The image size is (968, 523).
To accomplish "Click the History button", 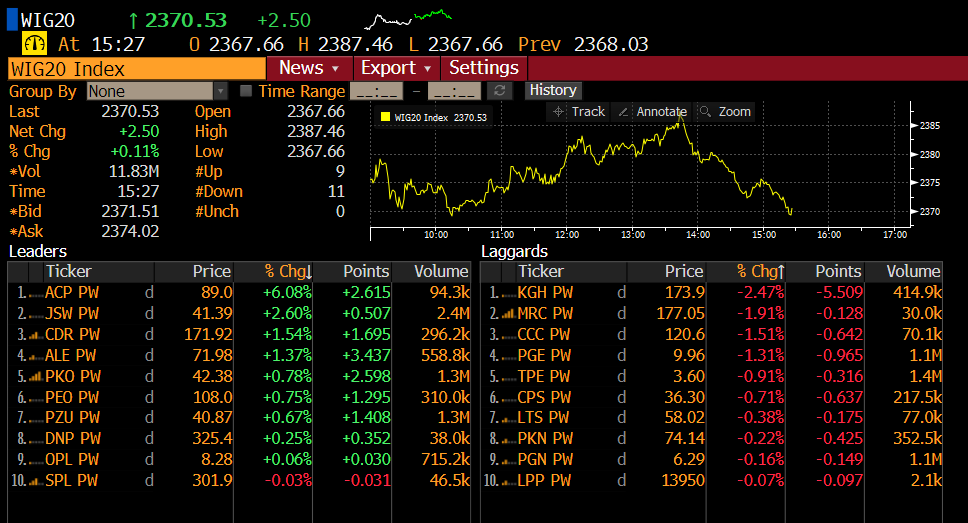I will click(x=553, y=90).
